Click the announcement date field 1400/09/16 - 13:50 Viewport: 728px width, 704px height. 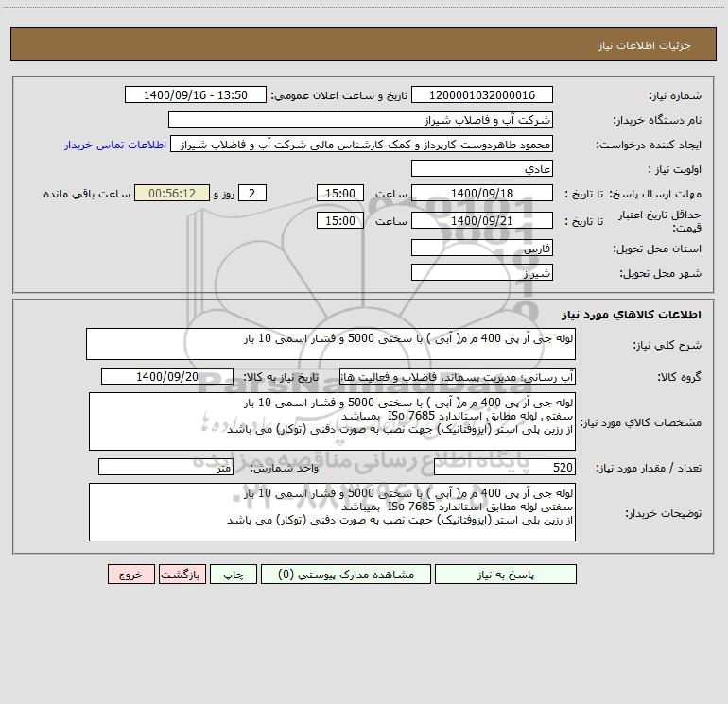(196, 94)
